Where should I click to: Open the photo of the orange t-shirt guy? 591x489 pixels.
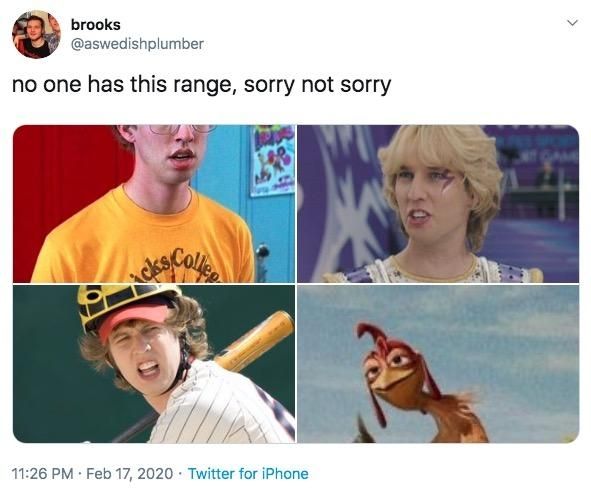pos(154,204)
